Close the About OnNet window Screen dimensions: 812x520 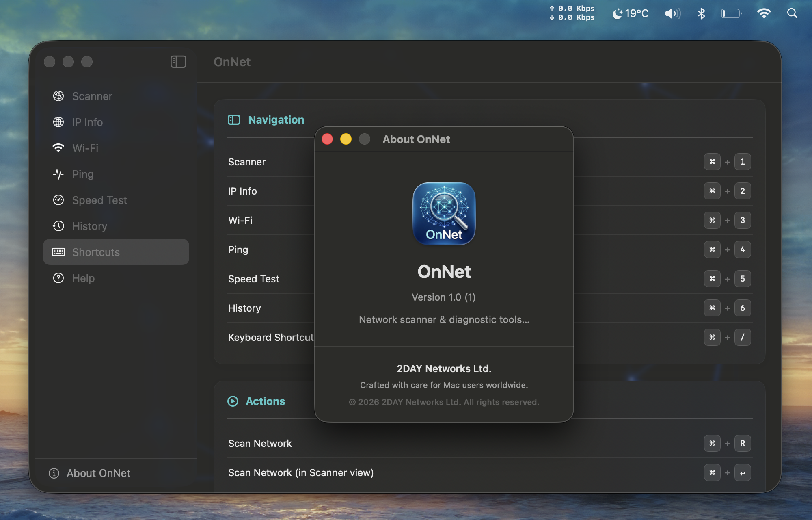(x=327, y=139)
